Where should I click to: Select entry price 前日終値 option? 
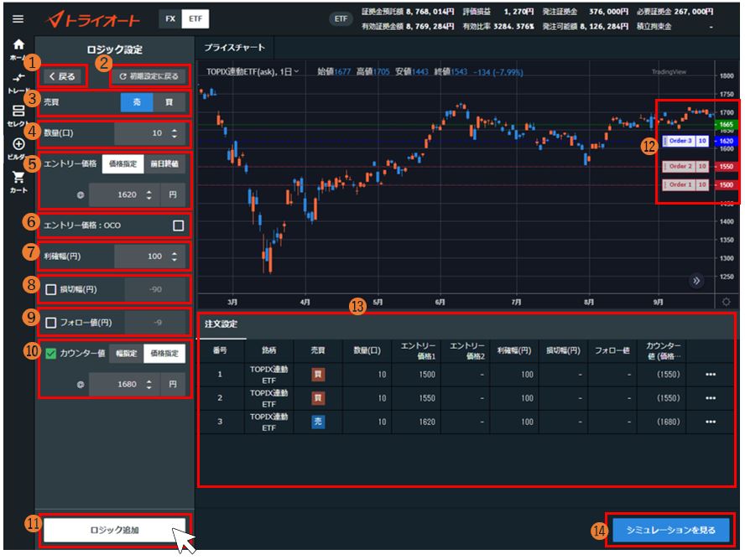click(164, 163)
